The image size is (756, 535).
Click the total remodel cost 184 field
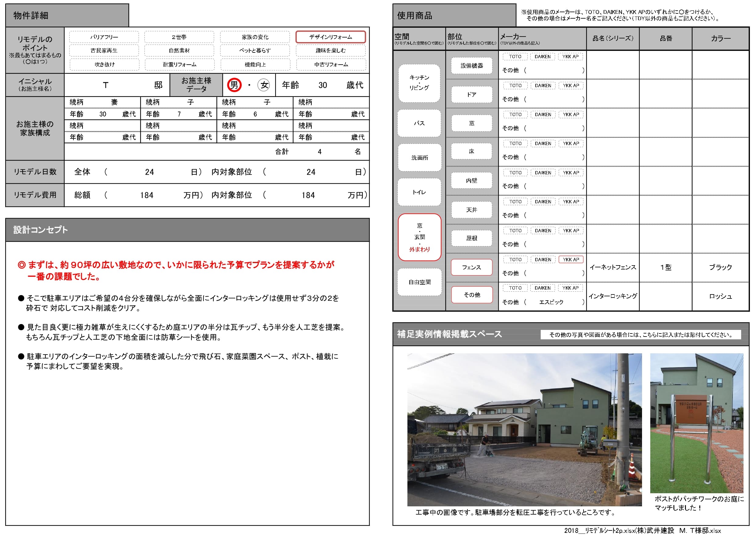coord(147,195)
